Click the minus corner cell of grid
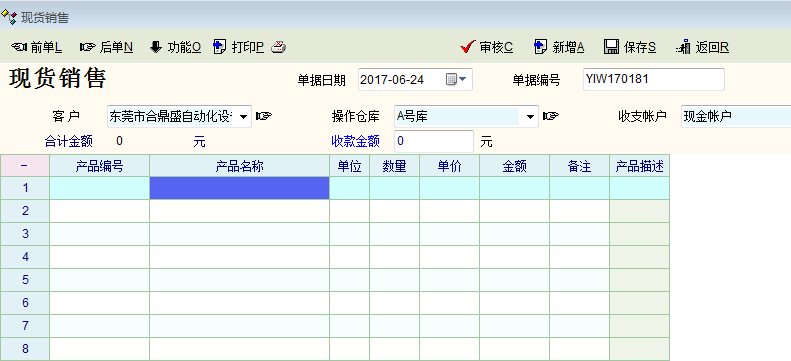Image resolution: width=791 pixels, height=361 pixels. pos(25,166)
